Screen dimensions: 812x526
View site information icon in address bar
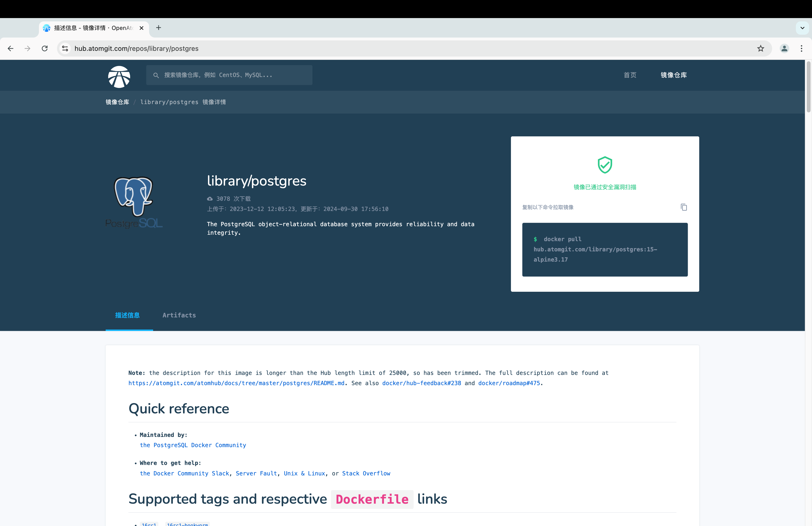(x=65, y=48)
